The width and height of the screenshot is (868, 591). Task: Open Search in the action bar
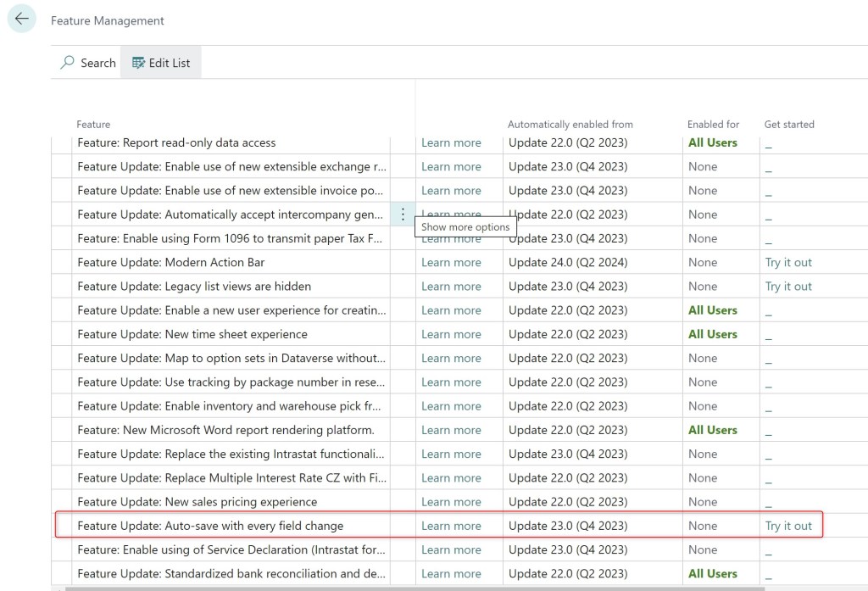click(88, 63)
